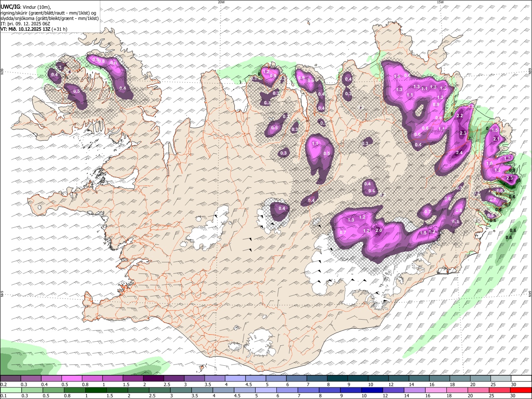Click the UWC/IG title text

point(10,7)
